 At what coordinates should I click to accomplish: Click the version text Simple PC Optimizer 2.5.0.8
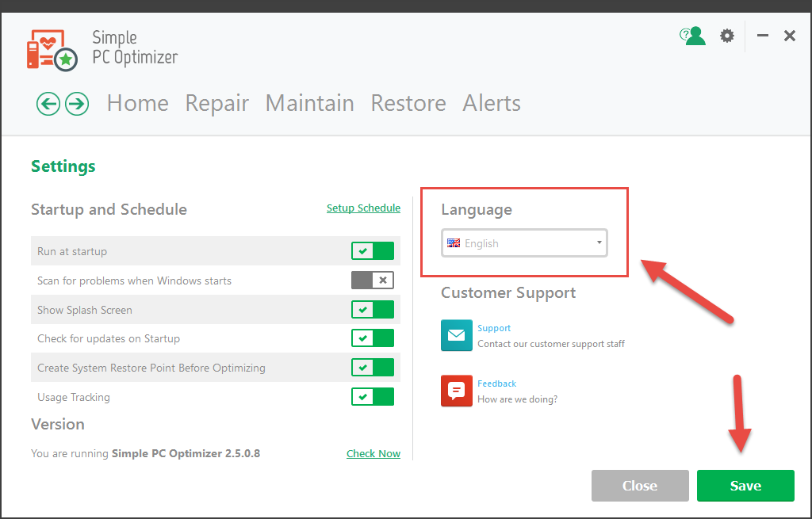(186, 453)
